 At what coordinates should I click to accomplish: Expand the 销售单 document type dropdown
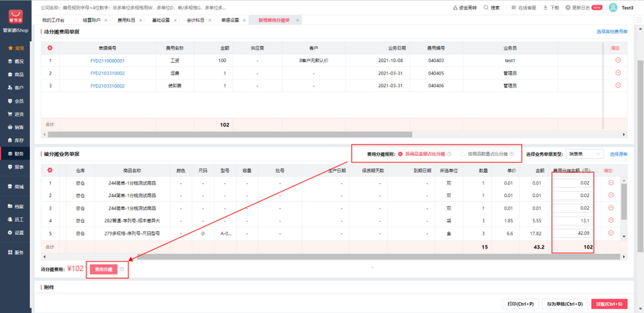[x=587, y=154]
